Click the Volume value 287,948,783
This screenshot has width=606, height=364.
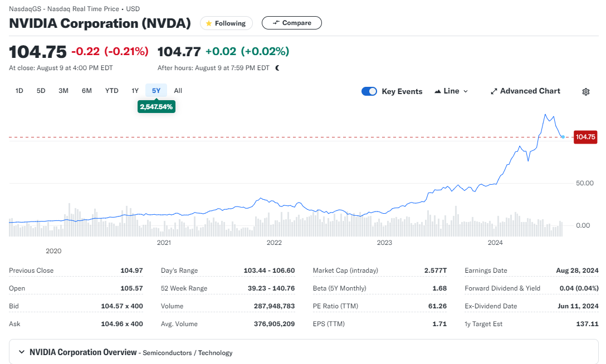coord(275,306)
